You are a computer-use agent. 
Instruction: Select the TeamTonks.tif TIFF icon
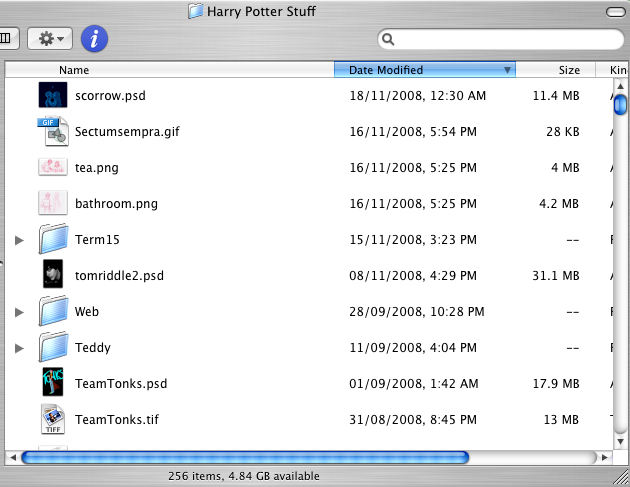[x=53, y=419]
